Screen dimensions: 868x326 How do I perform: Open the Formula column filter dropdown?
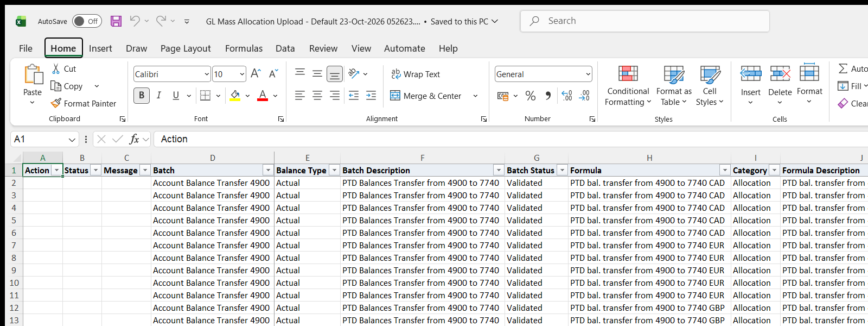pos(725,171)
